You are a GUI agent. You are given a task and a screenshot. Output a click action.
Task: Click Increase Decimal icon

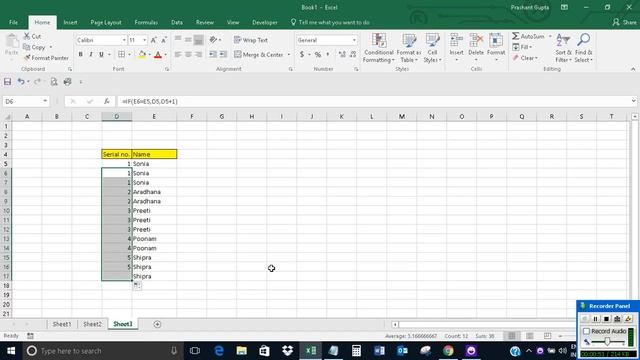[342, 54]
